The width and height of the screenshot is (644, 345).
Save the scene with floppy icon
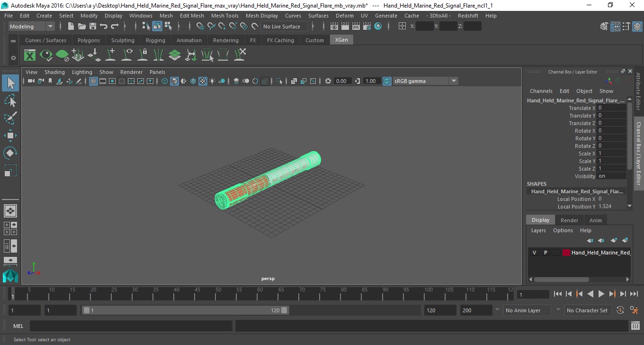93,27
